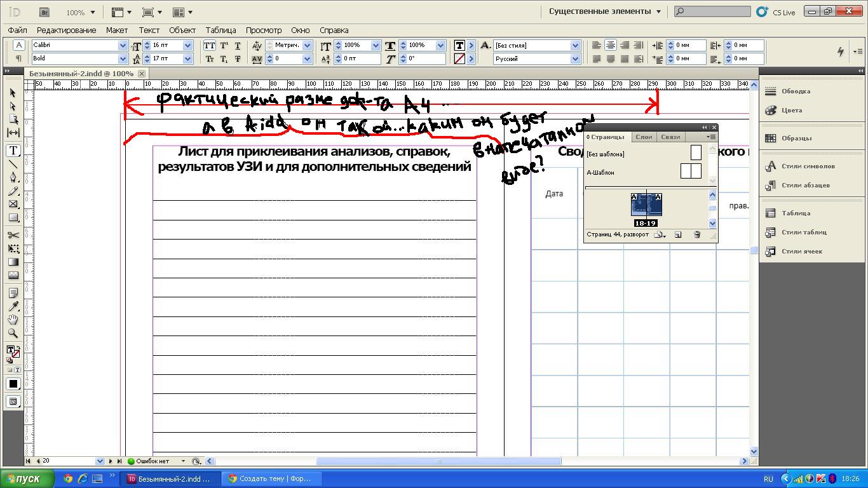Click the text fill color swatch

(459, 45)
